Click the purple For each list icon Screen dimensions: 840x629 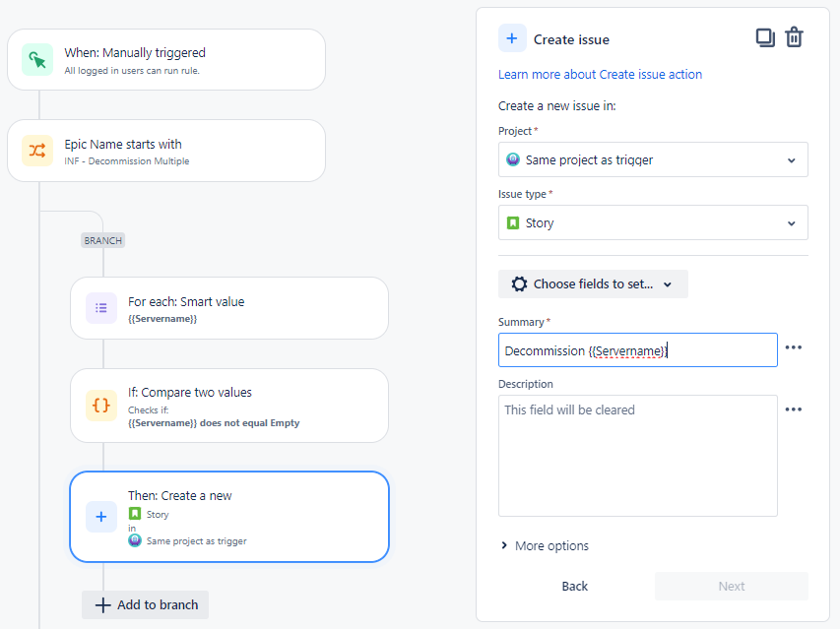[x=100, y=308]
